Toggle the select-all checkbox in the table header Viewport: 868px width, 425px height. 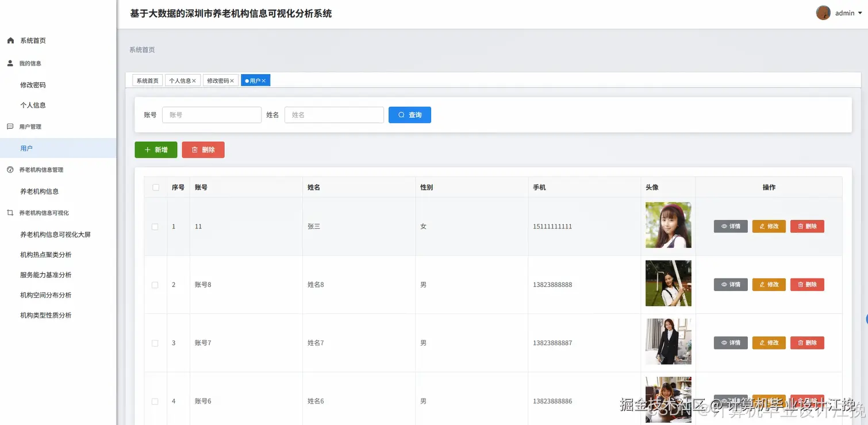(x=155, y=187)
